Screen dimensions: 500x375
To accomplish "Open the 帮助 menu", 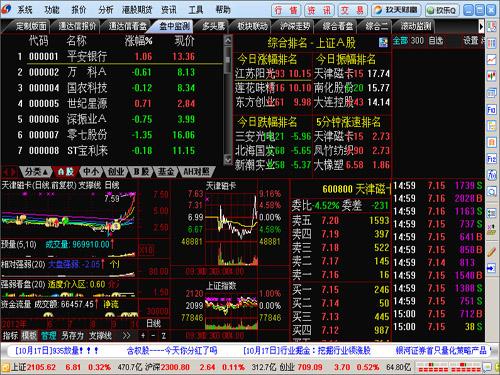I will pos(223,10).
